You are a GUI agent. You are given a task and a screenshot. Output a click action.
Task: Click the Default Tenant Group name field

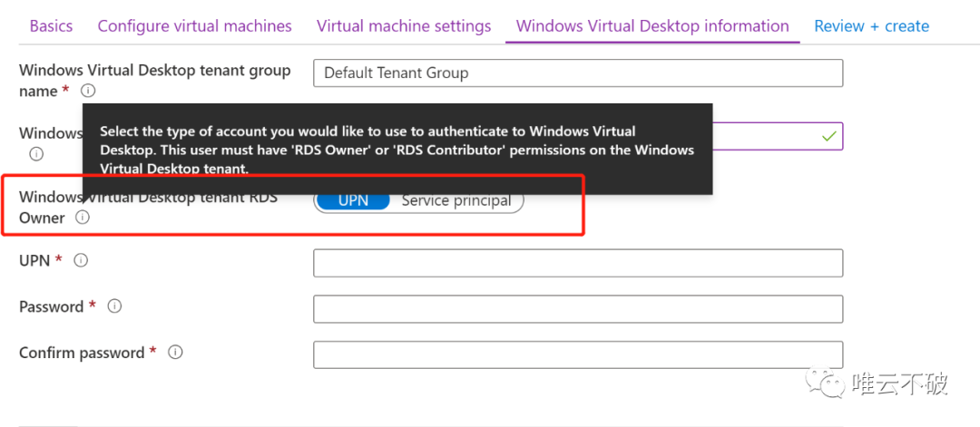click(x=578, y=73)
